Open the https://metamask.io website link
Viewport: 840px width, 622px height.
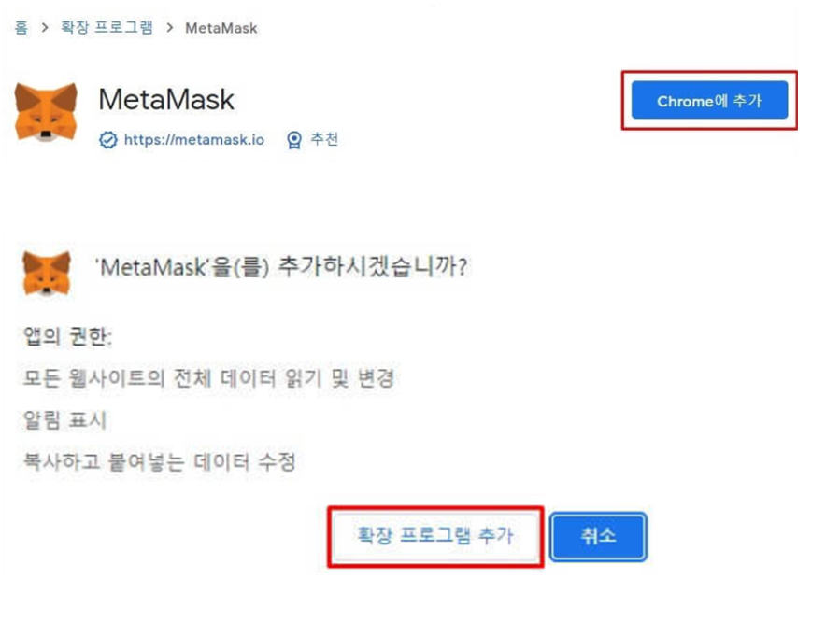point(194,140)
